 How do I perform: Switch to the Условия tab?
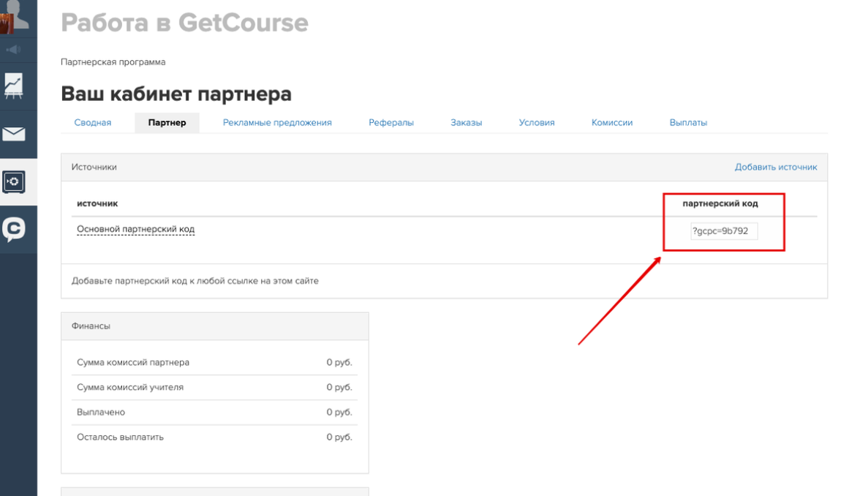pyautogui.click(x=537, y=122)
